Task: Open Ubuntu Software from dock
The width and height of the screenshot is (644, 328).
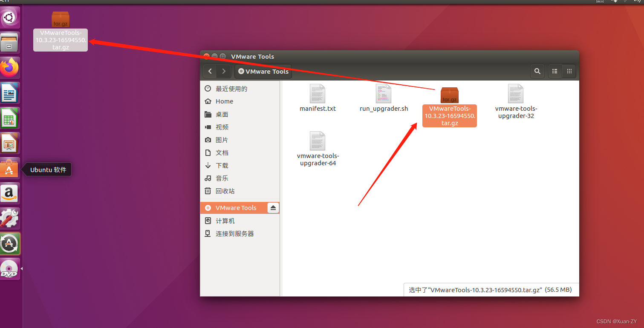Action: [9, 168]
